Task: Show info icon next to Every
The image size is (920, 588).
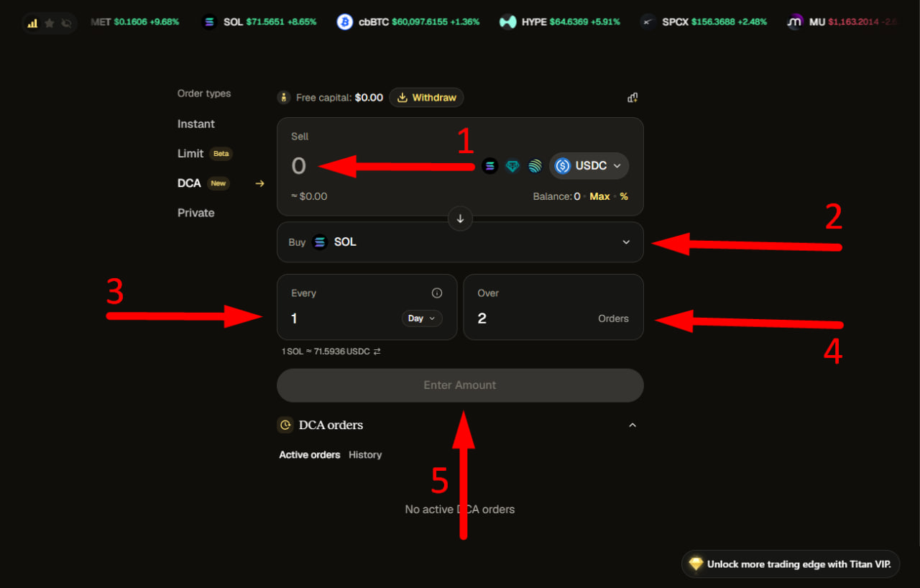Action: point(436,293)
